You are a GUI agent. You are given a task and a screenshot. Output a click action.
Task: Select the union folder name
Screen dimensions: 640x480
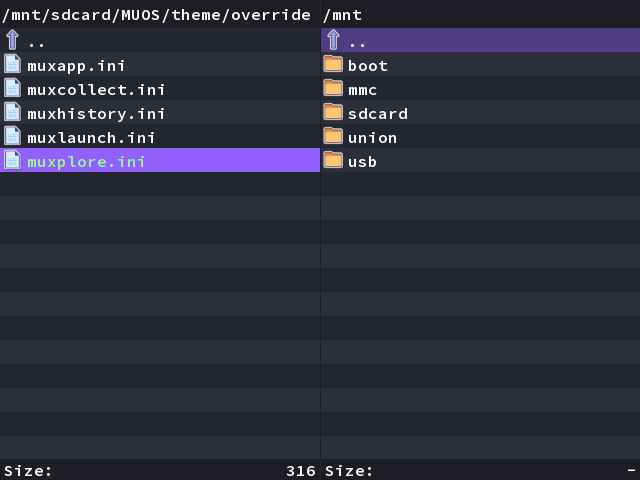point(372,138)
